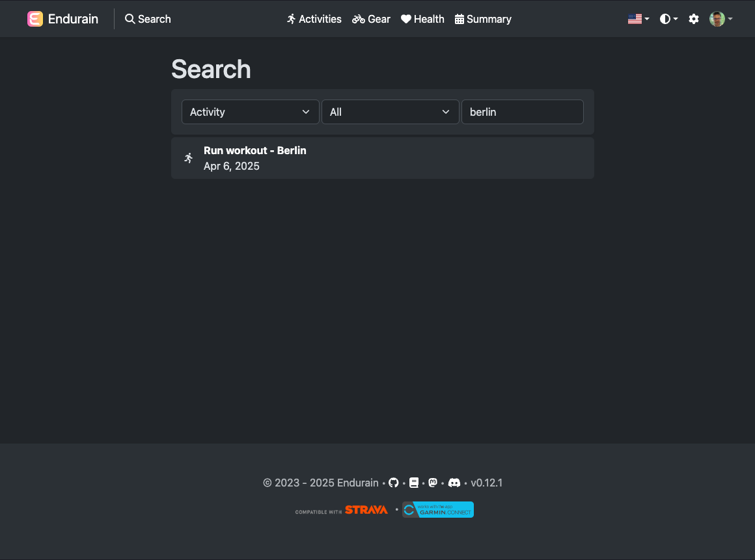Viewport: 755px width, 560px height.
Task: Open Run workout - Berlin result
Action: point(382,158)
